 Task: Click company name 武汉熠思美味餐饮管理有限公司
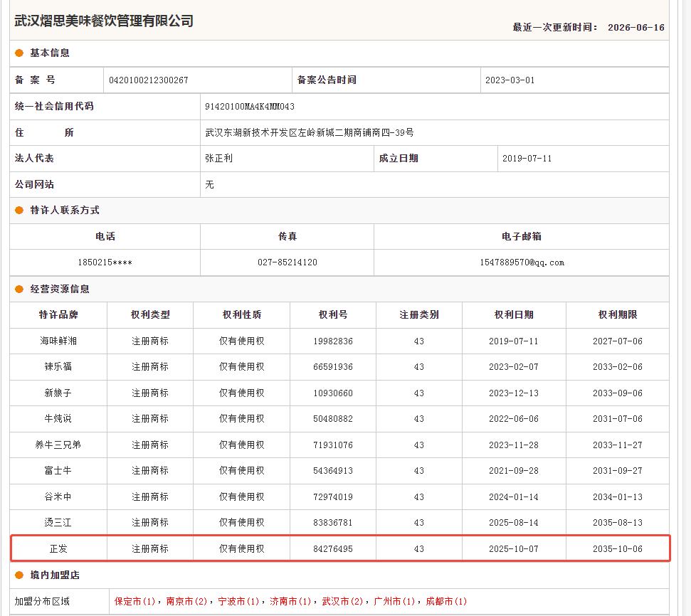104,21
